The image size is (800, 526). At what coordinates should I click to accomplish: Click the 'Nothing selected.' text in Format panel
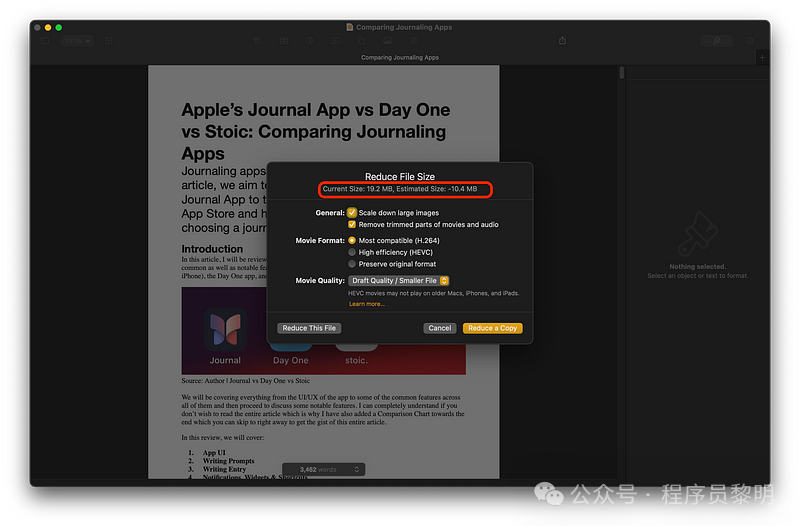coord(697,266)
